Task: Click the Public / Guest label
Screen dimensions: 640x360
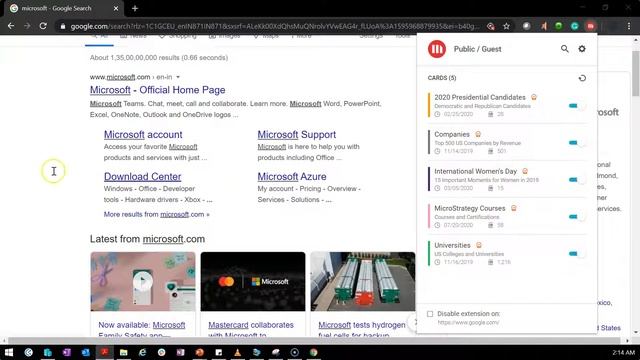Action: (478, 49)
